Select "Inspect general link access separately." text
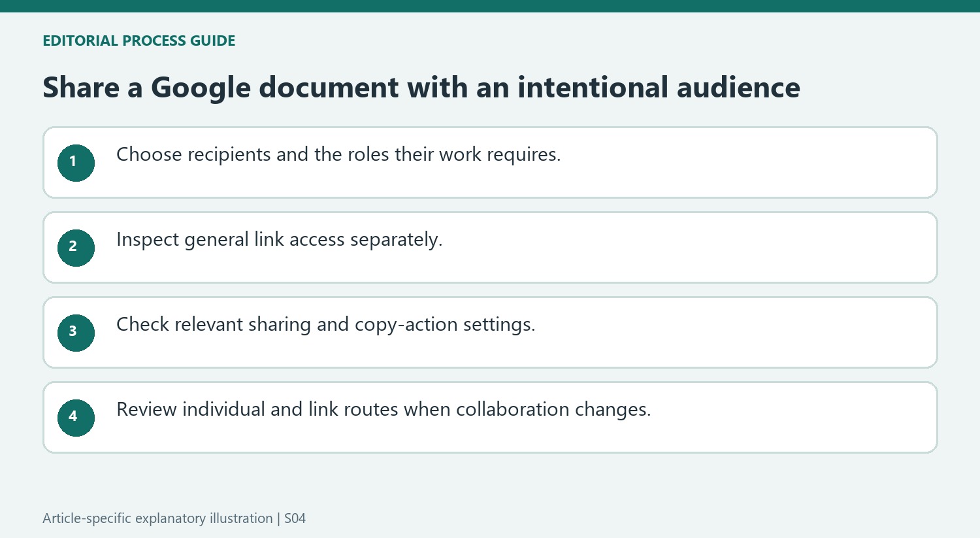 point(280,240)
